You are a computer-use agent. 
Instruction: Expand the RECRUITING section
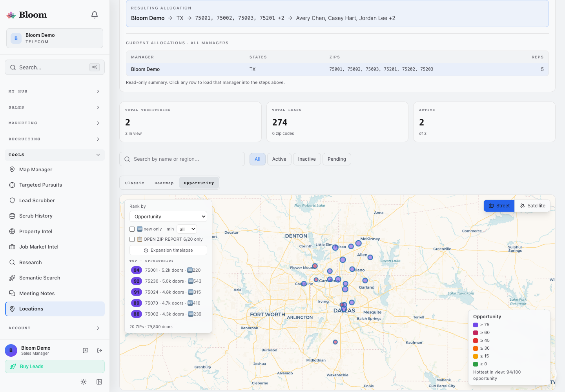pos(55,139)
